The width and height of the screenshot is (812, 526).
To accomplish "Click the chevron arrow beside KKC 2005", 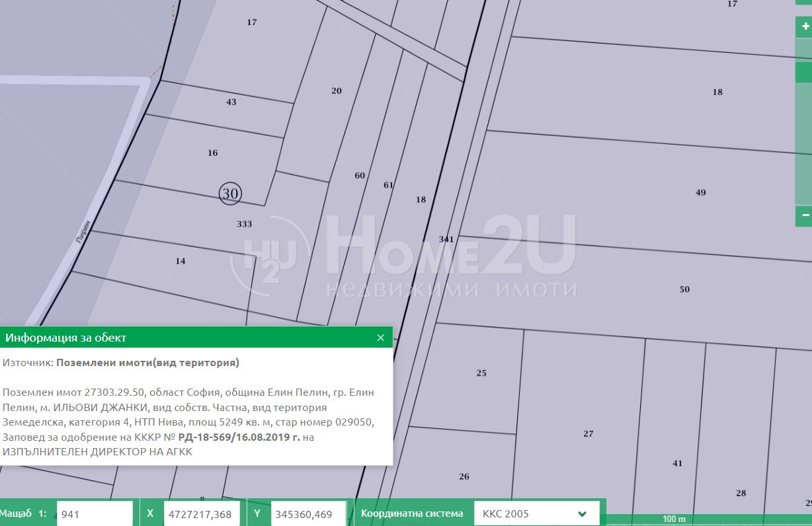I will pos(583,513).
